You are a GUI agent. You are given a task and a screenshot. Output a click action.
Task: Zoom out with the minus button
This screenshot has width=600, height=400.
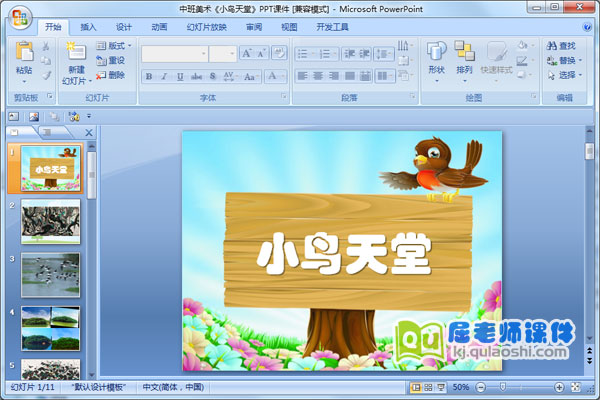pyautogui.click(x=481, y=387)
